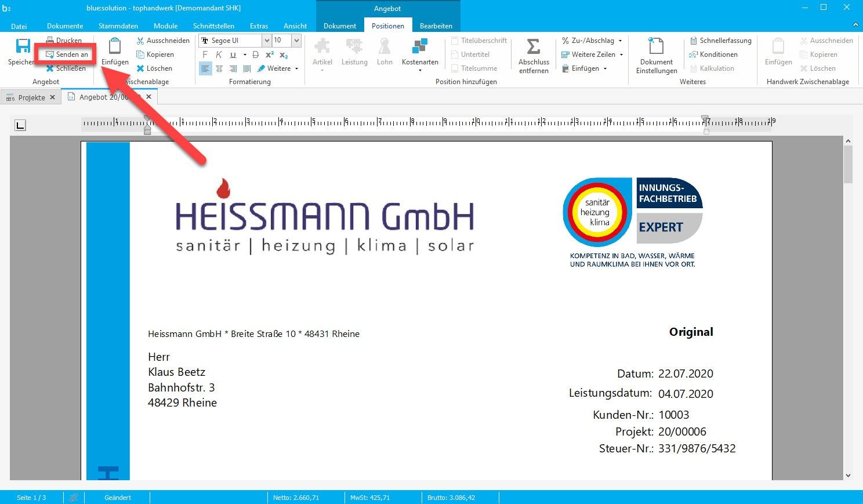Click the status bar edit-mode icon
The image size is (863, 504).
point(74,498)
